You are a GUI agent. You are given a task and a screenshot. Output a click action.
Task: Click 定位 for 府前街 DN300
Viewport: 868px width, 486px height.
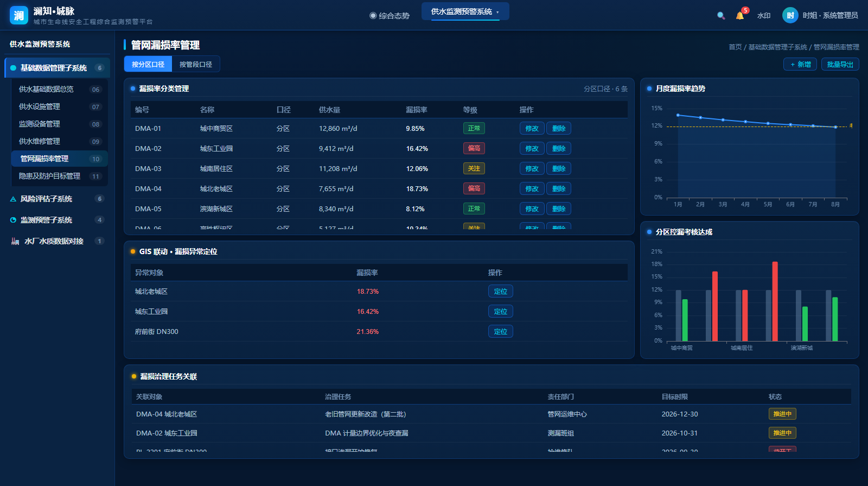click(x=500, y=332)
